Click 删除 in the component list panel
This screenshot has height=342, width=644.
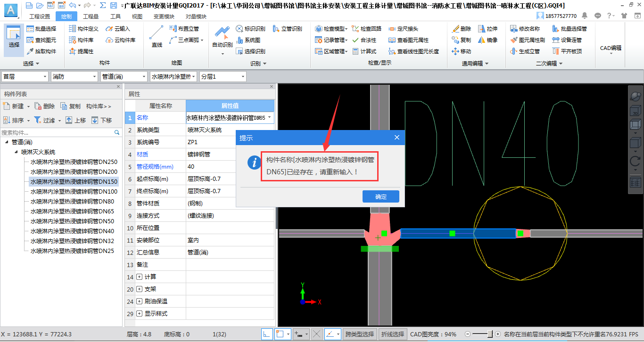pos(45,106)
